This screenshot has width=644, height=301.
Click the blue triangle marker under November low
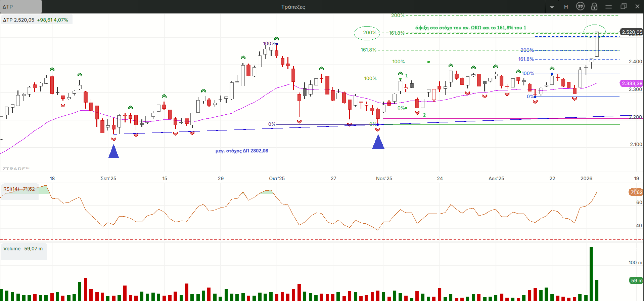[x=378, y=143]
